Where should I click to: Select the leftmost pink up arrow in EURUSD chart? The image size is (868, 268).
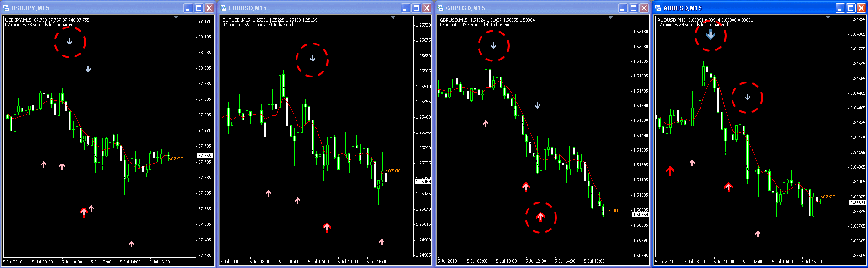pos(269,193)
